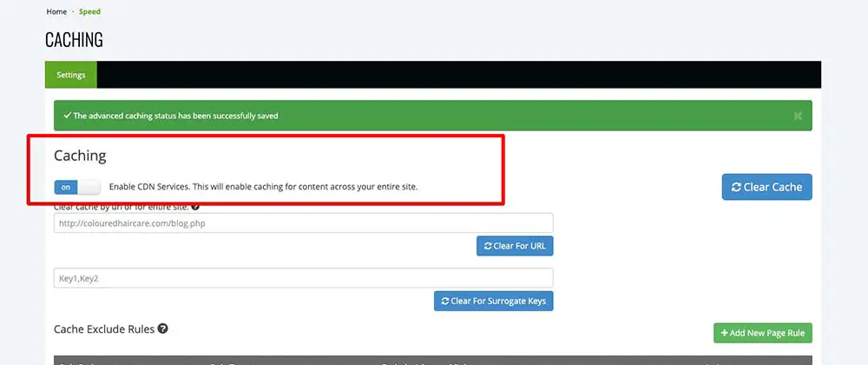Viewport: 868px width, 365px height.
Task: Click the refresh icon in Clear For URL
Action: pos(488,246)
